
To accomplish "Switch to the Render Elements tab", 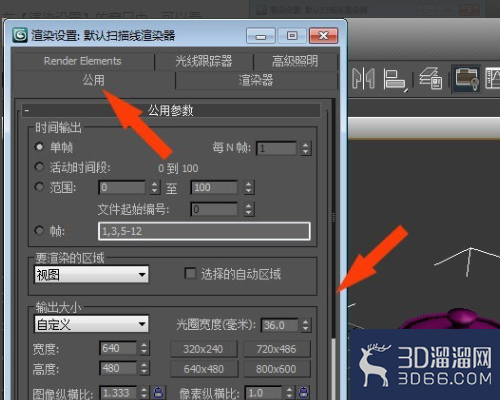I will pyautogui.click(x=83, y=61).
